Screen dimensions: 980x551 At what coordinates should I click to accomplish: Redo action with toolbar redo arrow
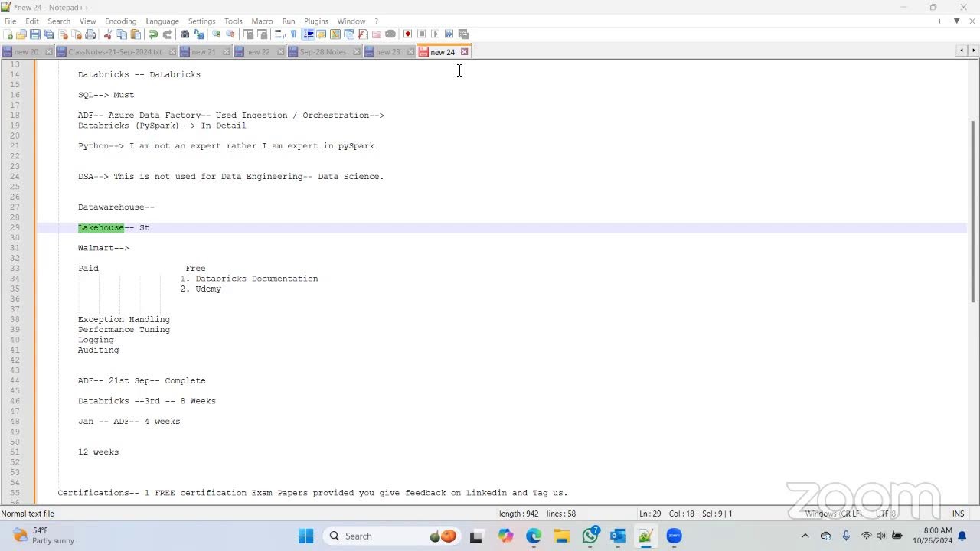(x=167, y=34)
